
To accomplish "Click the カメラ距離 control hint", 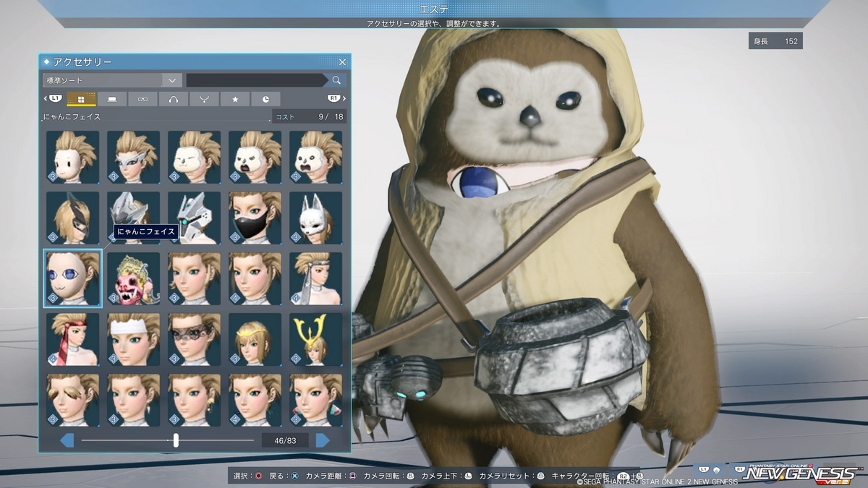I will (331, 476).
